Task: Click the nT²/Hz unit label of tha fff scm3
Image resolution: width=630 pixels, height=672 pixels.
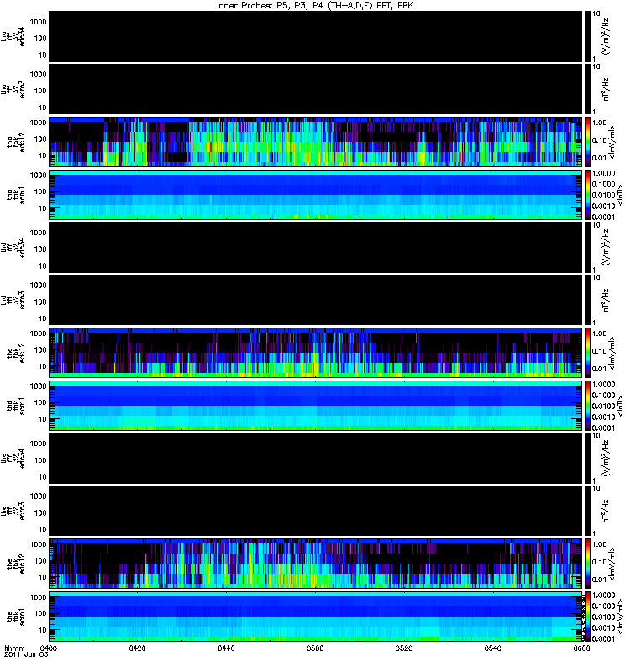Action: (606, 89)
